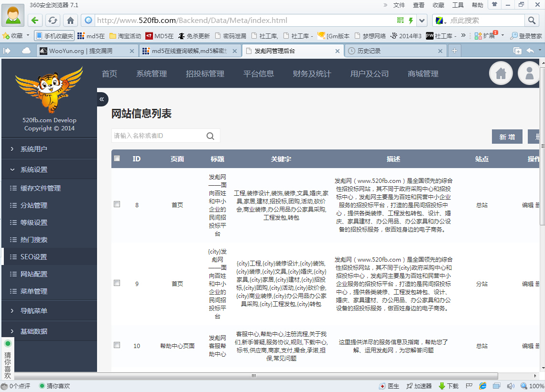The image size is (545, 392).
Task: Expand the 系统用户 sidebar section
Action: pos(49,149)
